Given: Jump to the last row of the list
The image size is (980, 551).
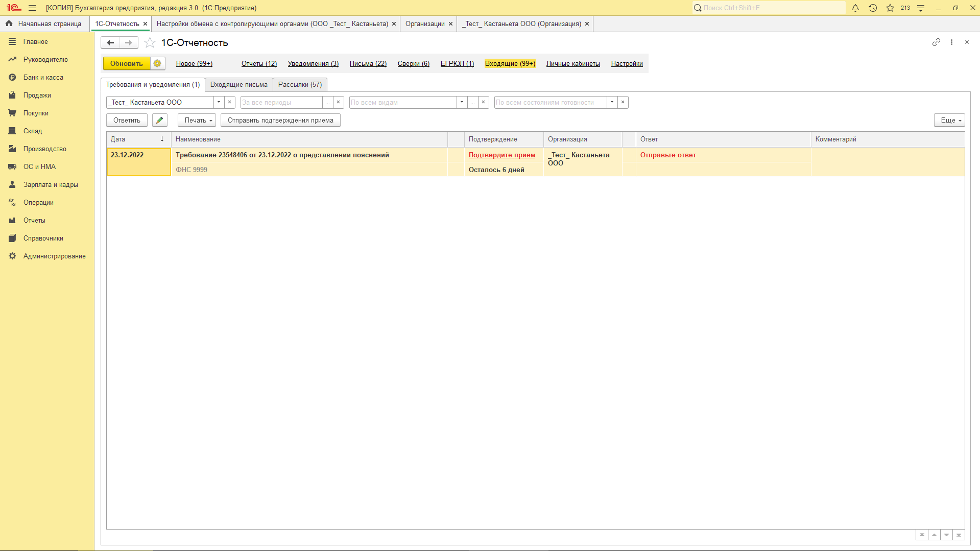Looking at the screenshot, I should (959, 535).
